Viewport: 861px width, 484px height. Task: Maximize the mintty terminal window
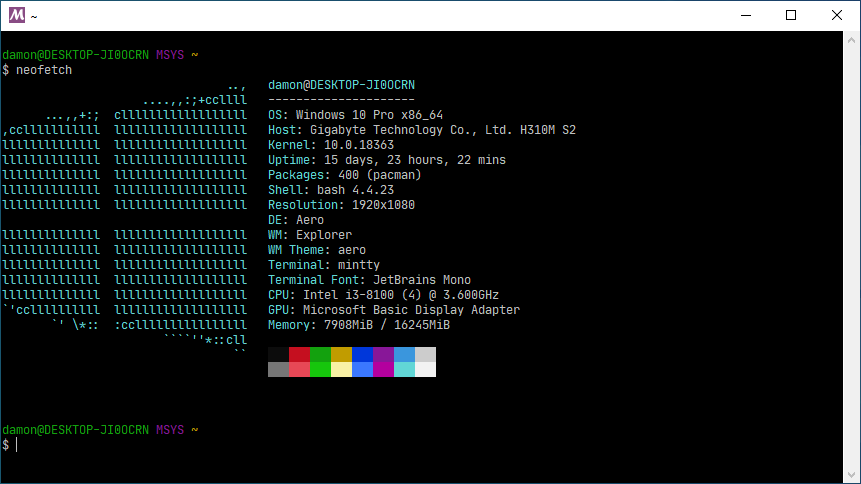(x=791, y=15)
